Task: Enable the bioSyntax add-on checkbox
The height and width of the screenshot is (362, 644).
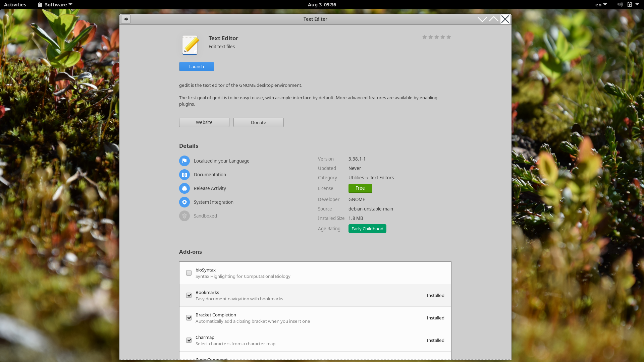Action: [189, 273]
